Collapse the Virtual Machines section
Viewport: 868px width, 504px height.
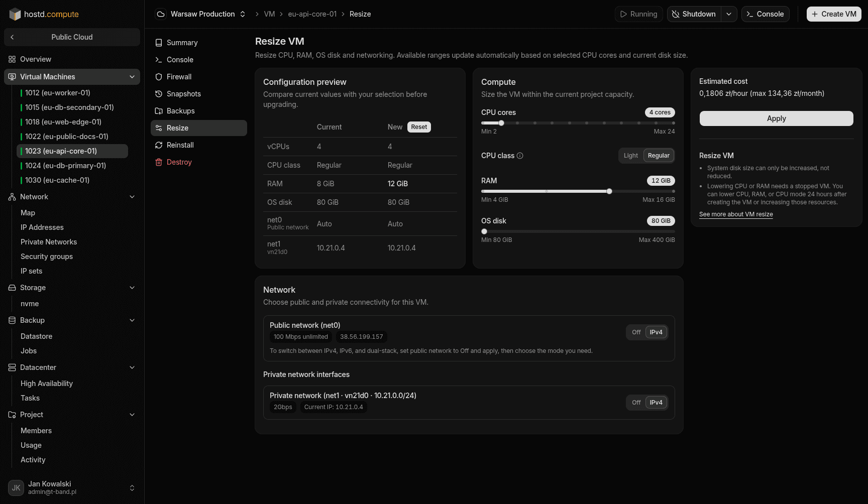coord(132,77)
